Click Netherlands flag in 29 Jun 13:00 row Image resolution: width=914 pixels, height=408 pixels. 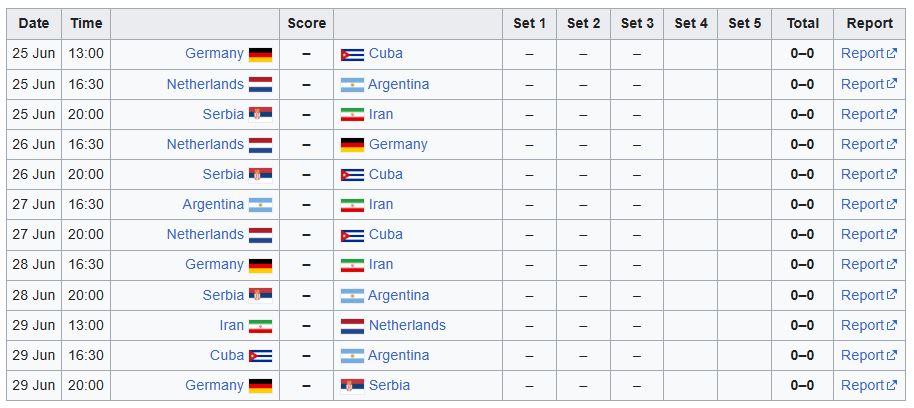(352, 326)
